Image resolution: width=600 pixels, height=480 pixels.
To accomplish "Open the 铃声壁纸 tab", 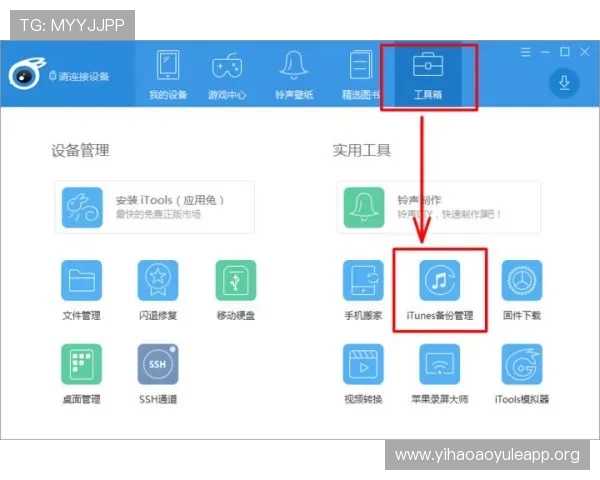I will pyautogui.click(x=294, y=75).
